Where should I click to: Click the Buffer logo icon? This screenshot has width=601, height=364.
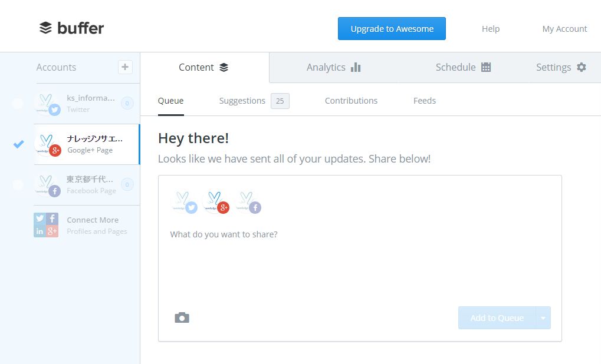[46, 28]
